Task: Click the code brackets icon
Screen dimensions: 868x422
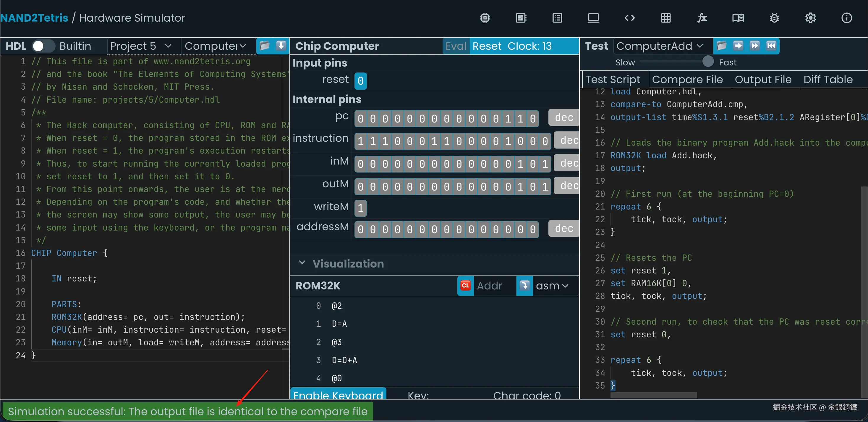Action: click(629, 18)
